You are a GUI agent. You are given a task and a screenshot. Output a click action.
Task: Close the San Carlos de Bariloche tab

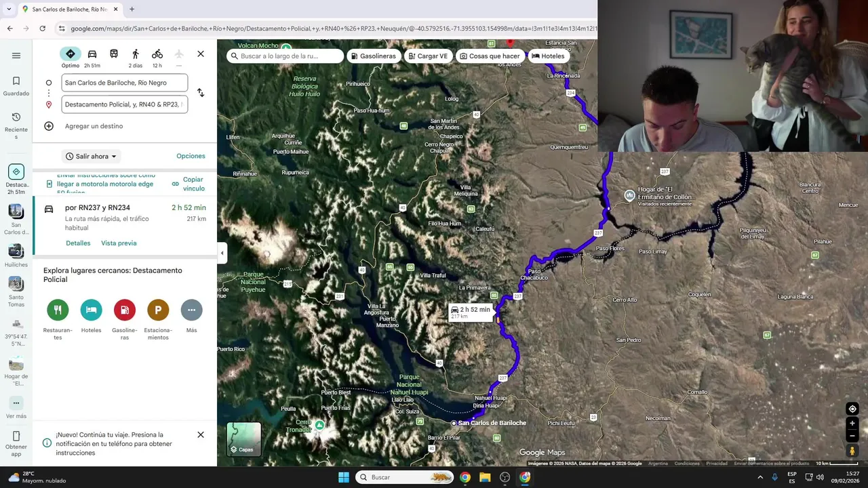pyautogui.click(x=116, y=9)
